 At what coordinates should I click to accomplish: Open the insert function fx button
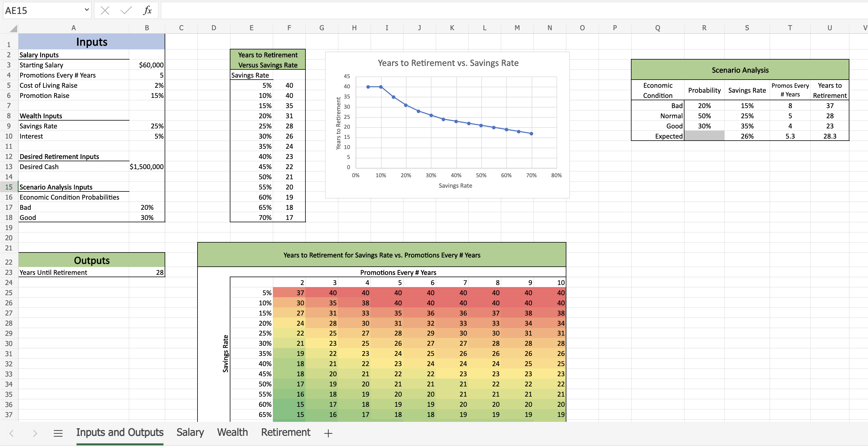tap(147, 11)
